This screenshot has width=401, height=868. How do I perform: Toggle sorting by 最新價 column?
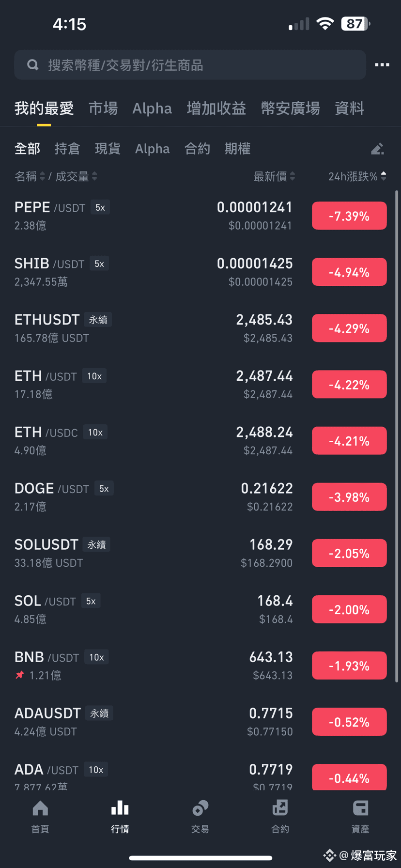pos(274,176)
